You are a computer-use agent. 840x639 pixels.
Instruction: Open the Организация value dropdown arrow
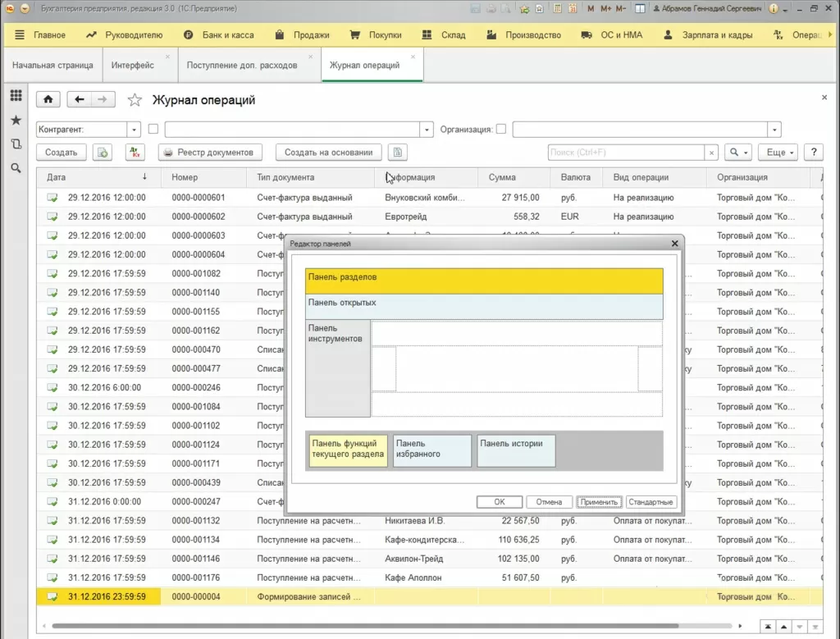(x=774, y=130)
